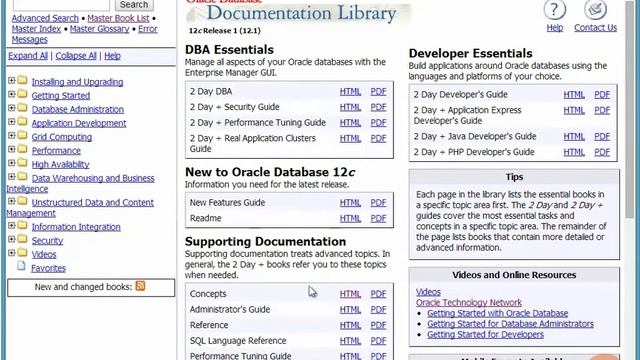Open the RSS feed icon for changed books
The width and height of the screenshot is (640, 360).
point(140,286)
